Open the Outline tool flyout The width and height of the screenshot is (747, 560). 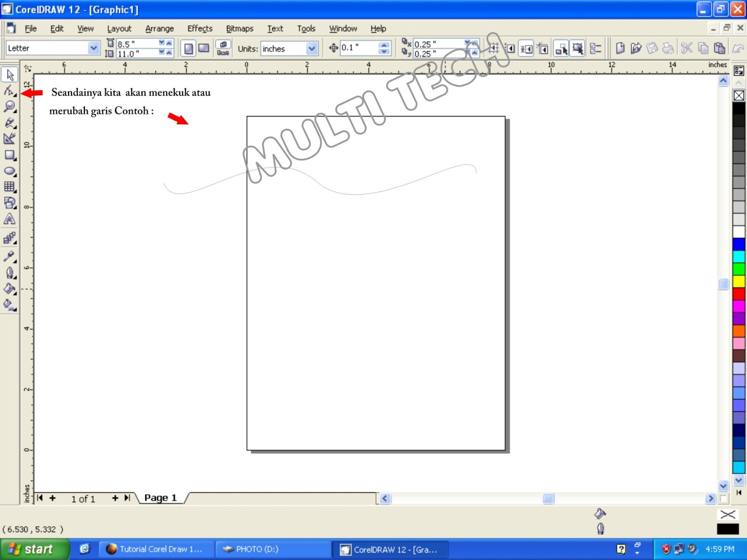click(x=9, y=273)
